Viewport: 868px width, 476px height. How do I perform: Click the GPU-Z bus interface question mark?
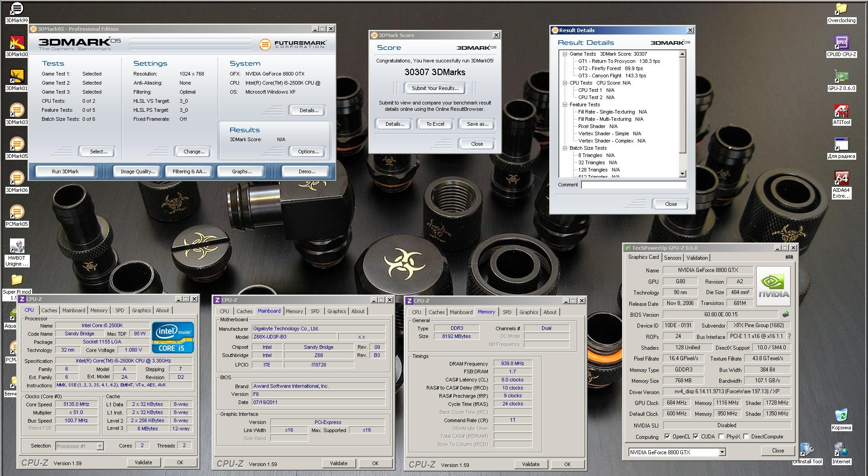(x=789, y=336)
